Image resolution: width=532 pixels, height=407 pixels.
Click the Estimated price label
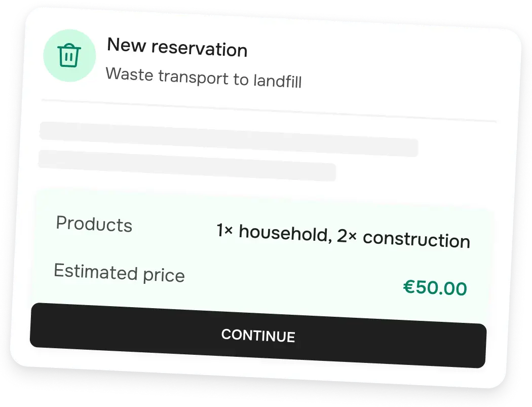pyautogui.click(x=119, y=273)
